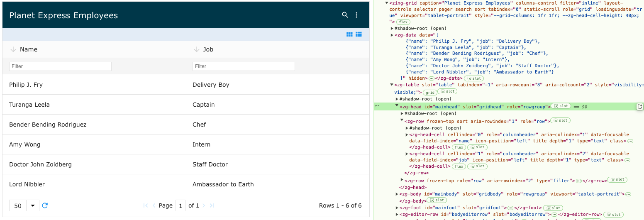
Task: Select the Chef job cell
Action: pyautogui.click(x=277, y=125)
